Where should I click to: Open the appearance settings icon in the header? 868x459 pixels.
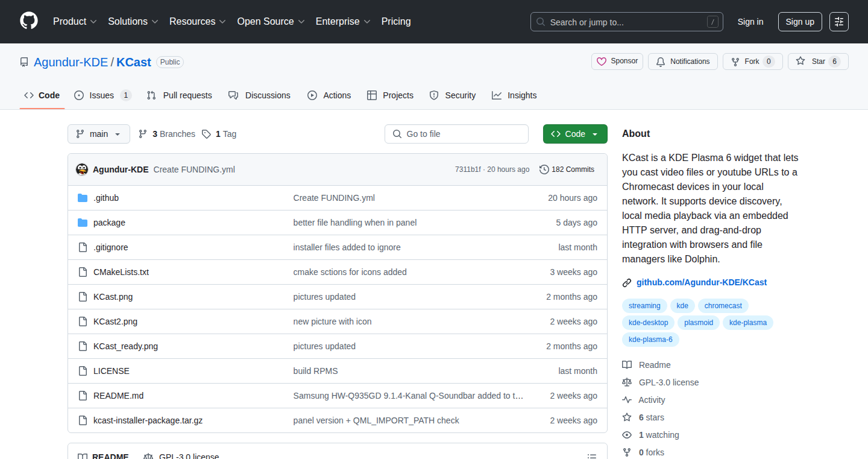(839, 22)
